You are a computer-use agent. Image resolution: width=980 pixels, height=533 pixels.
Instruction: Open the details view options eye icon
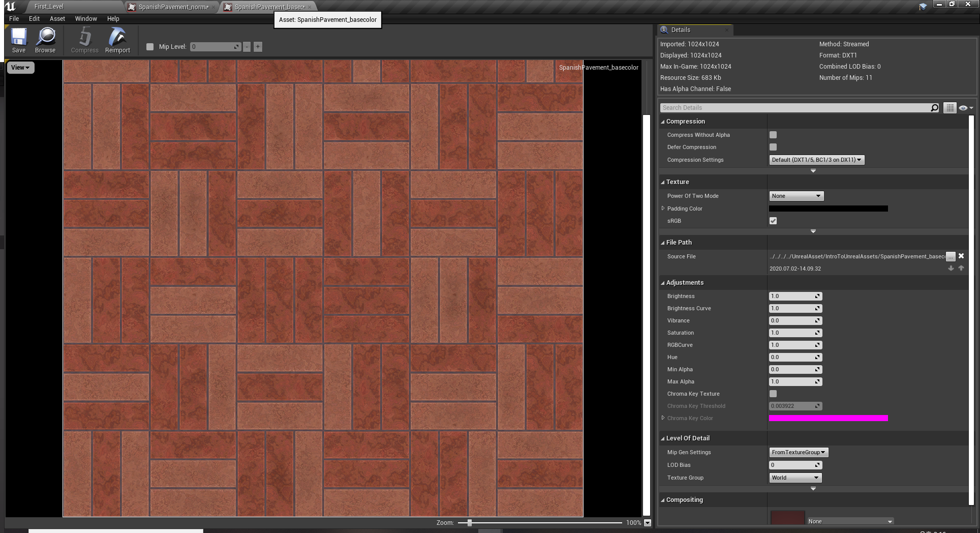pos(965,108)
